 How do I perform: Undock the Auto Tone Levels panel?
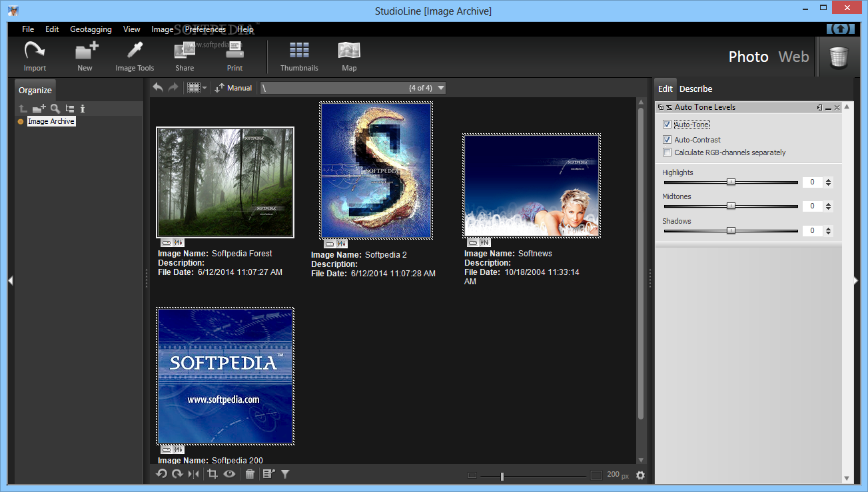coord(819,107)
